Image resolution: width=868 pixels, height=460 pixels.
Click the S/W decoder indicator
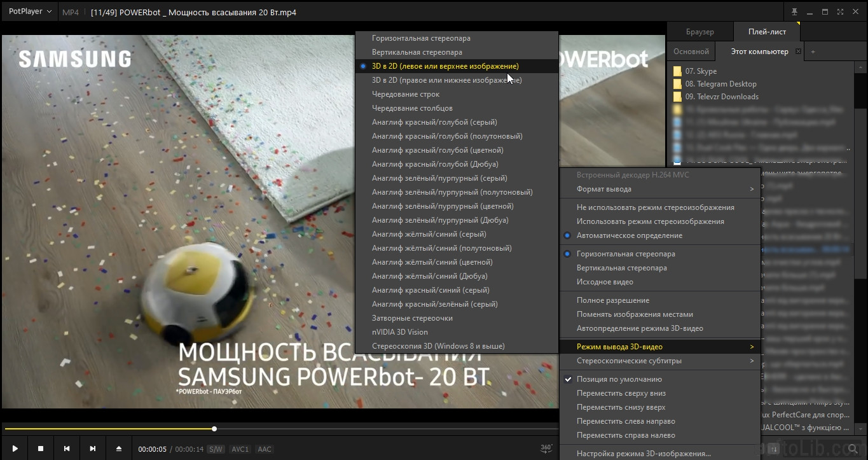tap(216, 449)
